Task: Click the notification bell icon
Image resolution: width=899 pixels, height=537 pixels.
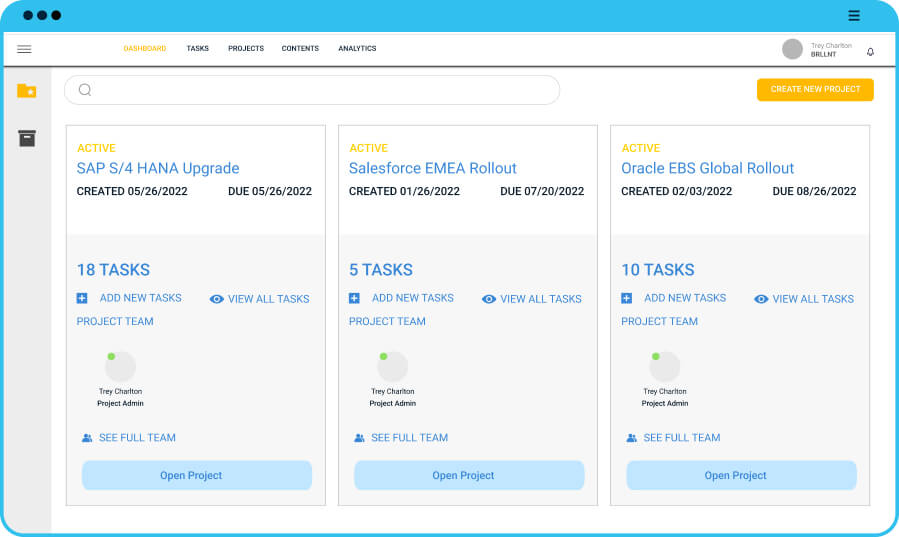Action: pos(870,52)
